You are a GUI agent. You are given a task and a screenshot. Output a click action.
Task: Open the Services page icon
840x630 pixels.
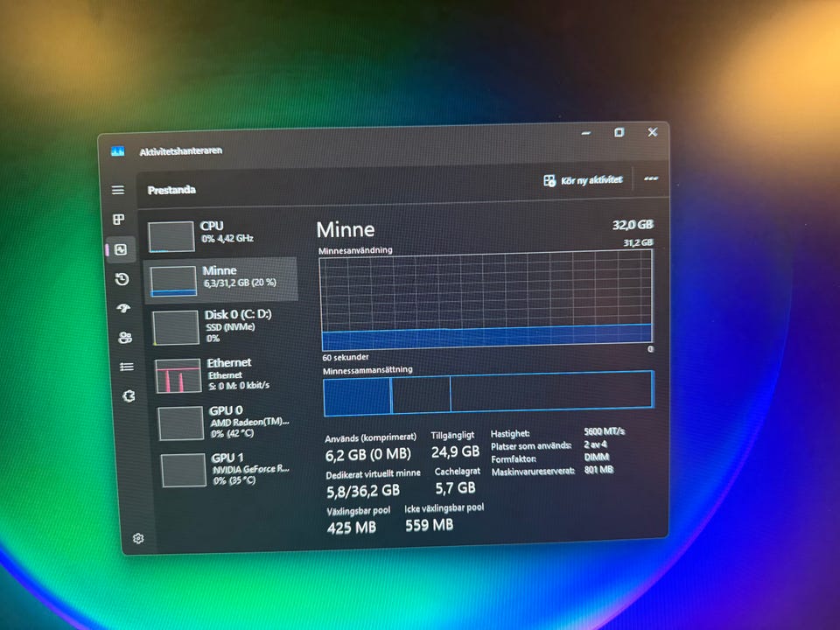[129, 395]
